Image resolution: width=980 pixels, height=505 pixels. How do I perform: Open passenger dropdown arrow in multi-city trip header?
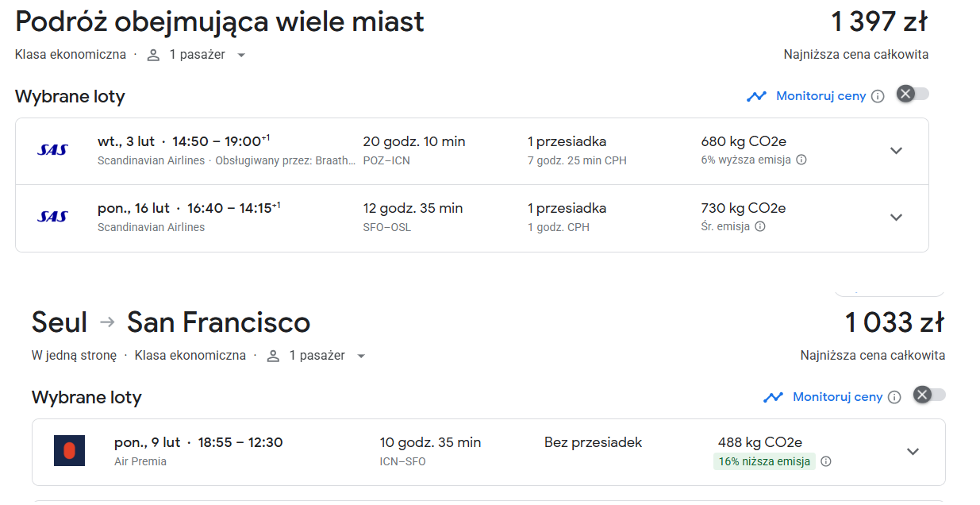point(241,56)
